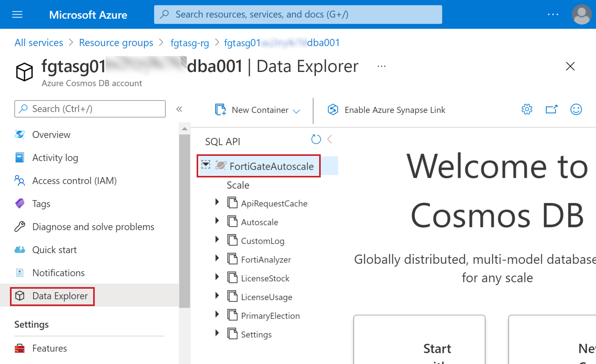
Task: Open Data Explorer in full screen via pop-out icon
Action: pos(551,109)
